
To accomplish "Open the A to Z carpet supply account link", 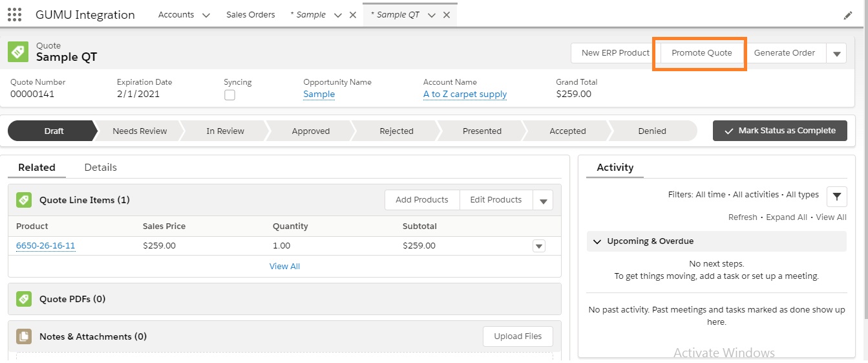I will tap(465, 94).
